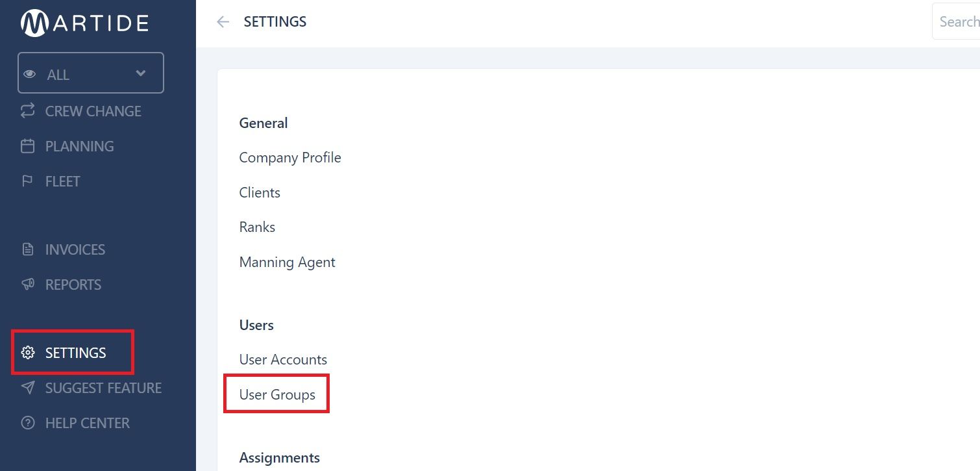Click the eye icon in the ALL selector
The height and width of the screenshot is (471, 980).
[x=29, y=74]
